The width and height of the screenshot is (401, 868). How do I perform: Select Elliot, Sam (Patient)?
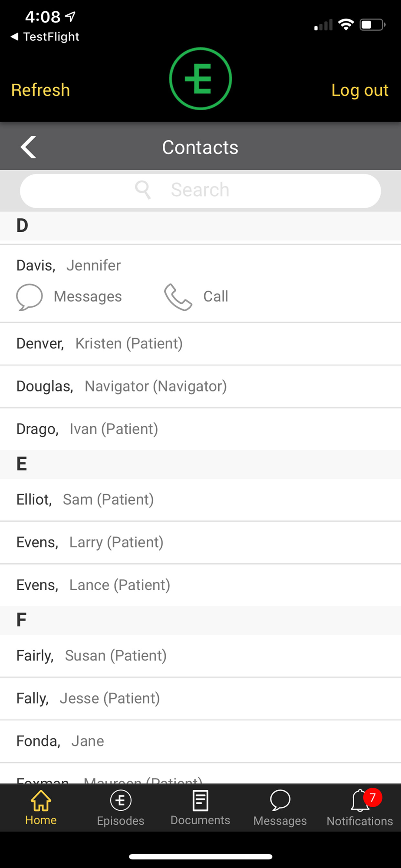(200, 500)
